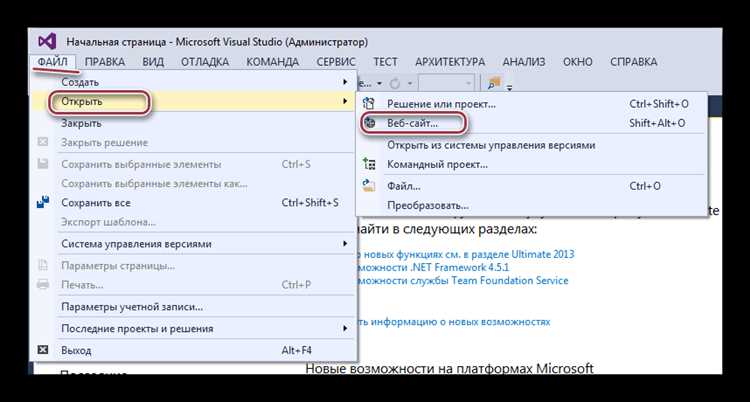Expand Система управления версиями submenu
The image size is (750, 402).
point(193,244)
